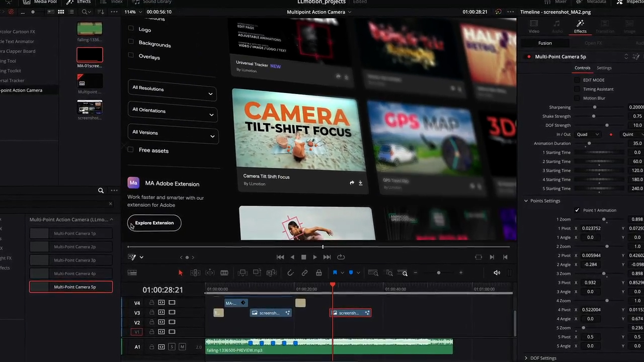The image size is (644, 362).
Task: Adjust the Sharpening slider handle
Action: (594, 107)
